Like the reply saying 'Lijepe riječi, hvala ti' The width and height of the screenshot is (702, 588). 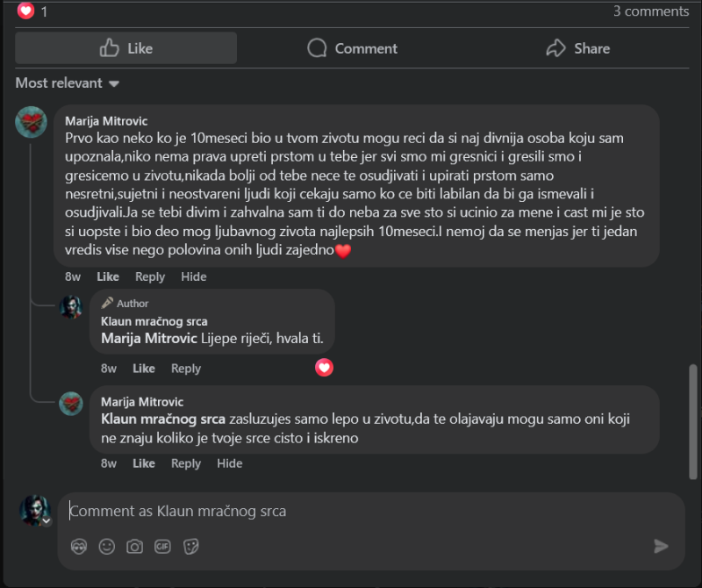[x=144, y=369]
